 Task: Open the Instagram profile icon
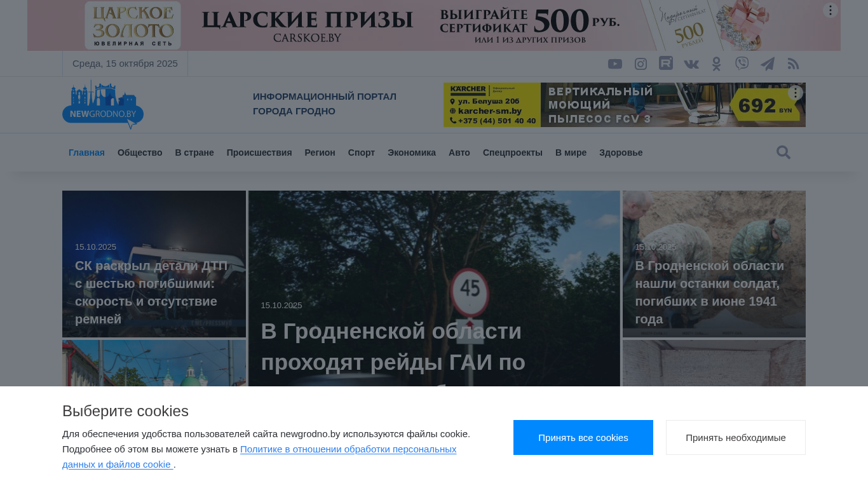[x=641, y=64]
